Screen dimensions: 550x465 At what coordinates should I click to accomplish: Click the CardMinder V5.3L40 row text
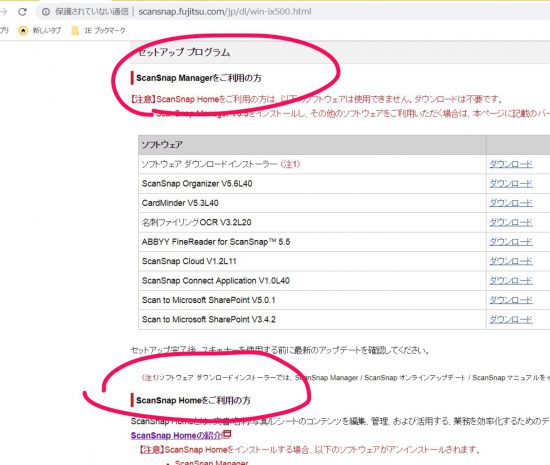[180, 203]
